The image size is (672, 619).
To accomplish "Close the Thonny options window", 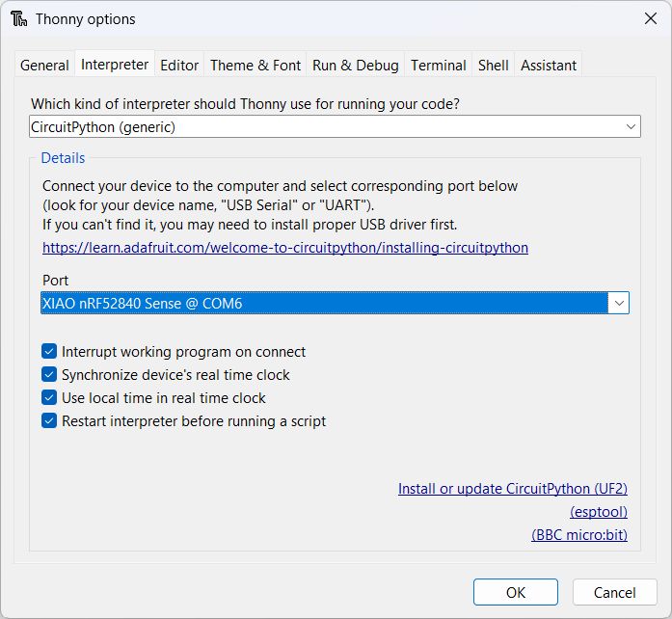I will coord(651,18).
